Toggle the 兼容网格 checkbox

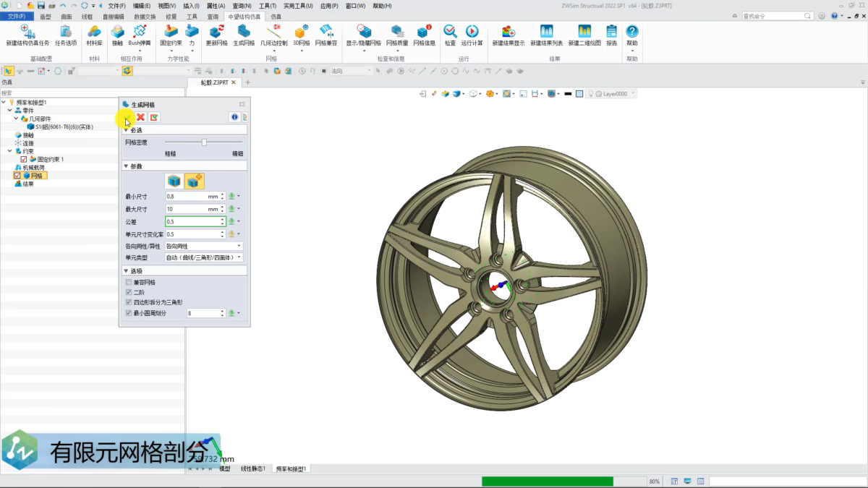(x=129, y=282)
